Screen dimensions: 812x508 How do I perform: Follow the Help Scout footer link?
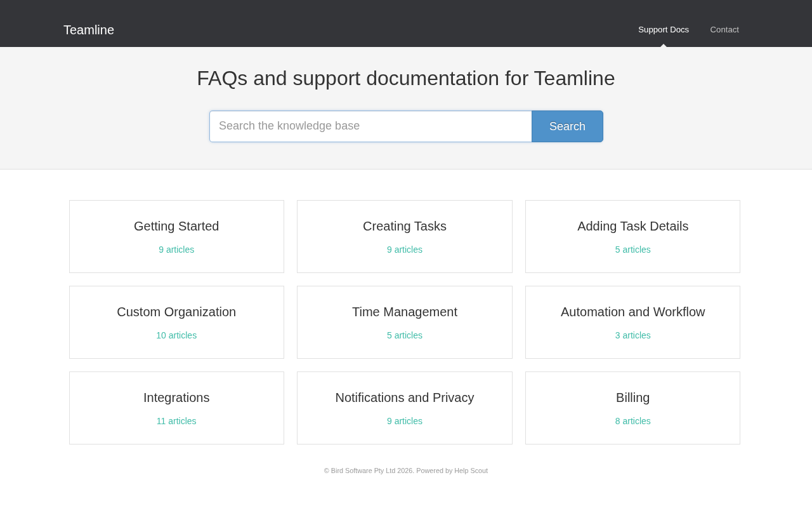coord(471,471)
